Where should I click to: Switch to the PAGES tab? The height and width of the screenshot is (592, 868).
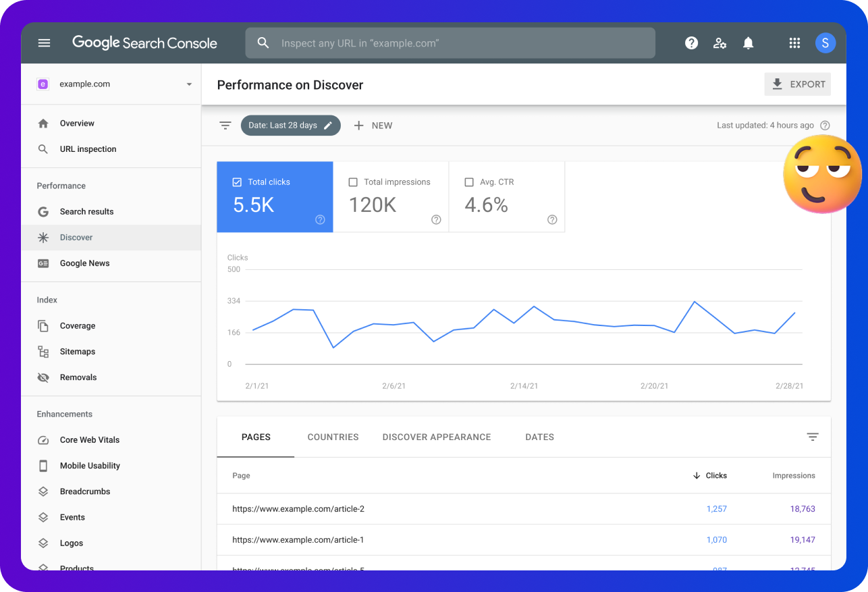point(256,437)
